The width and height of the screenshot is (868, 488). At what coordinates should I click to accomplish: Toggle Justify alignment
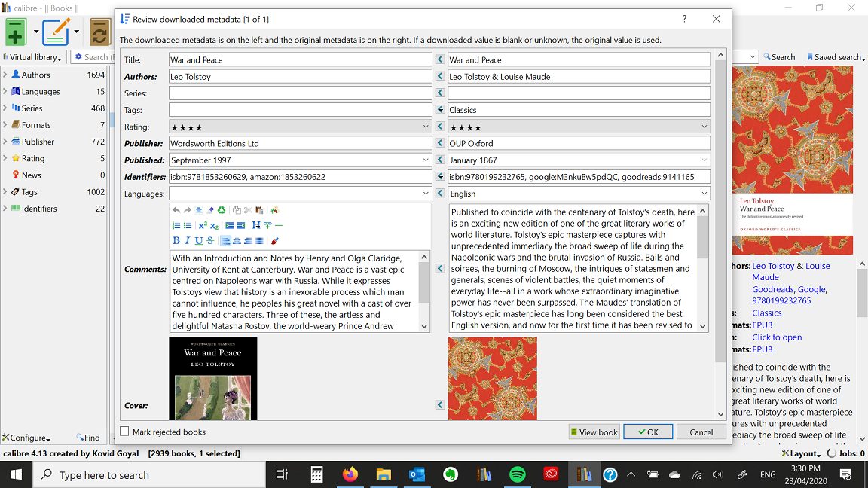(259, 241)
